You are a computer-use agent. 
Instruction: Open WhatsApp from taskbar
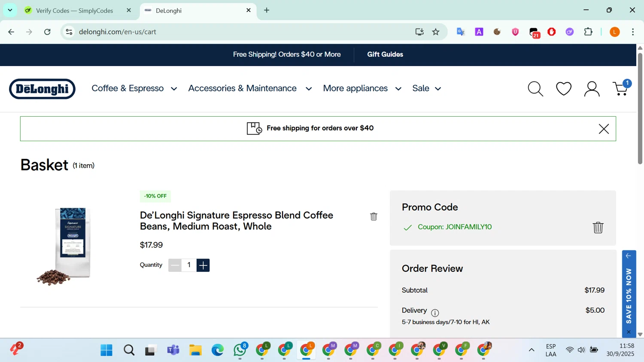(240, 350)
